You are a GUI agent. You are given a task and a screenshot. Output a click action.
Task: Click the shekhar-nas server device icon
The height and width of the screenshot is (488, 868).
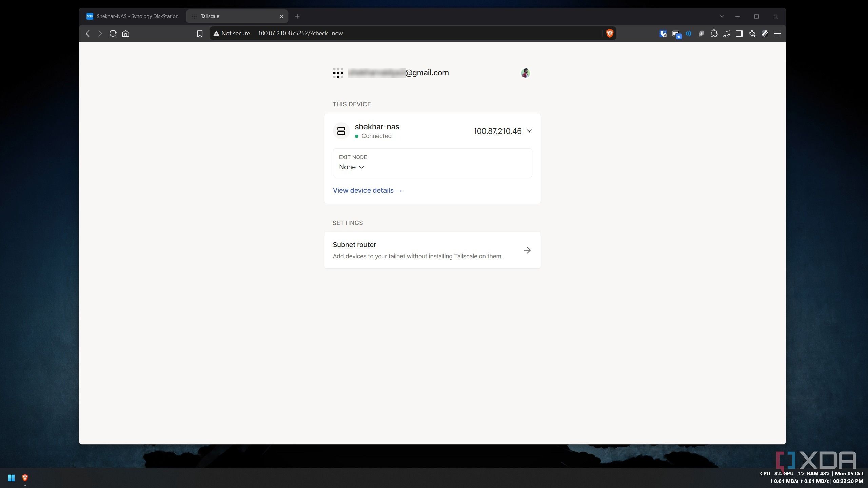pos(341,131)
